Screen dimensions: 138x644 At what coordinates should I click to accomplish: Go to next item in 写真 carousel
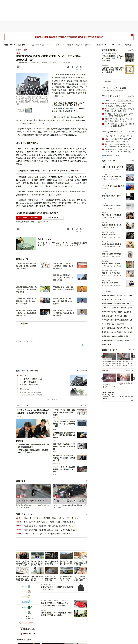[133, 378]
